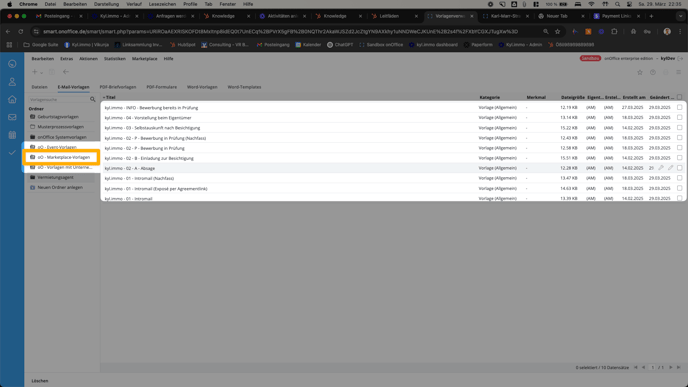This screenshot has height=387, width=688.
Task: Go to last page arrow in pagination
Action: (x=678, y=367)
